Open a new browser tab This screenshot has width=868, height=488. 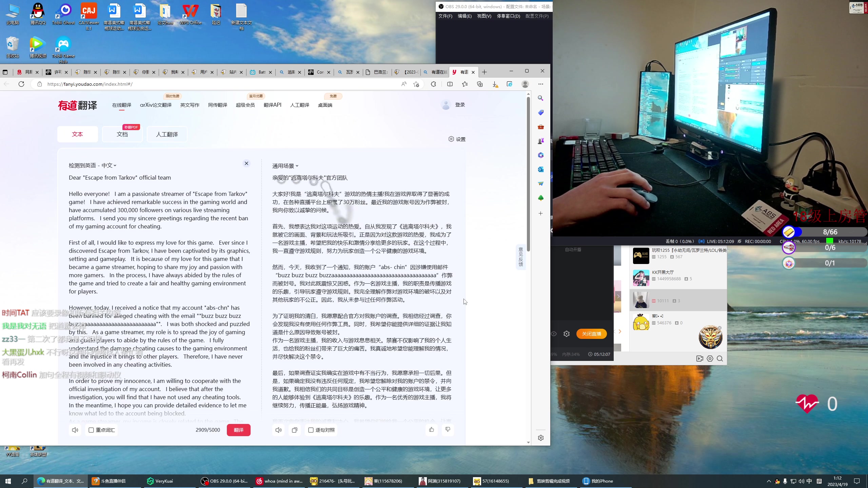(484, 72)
